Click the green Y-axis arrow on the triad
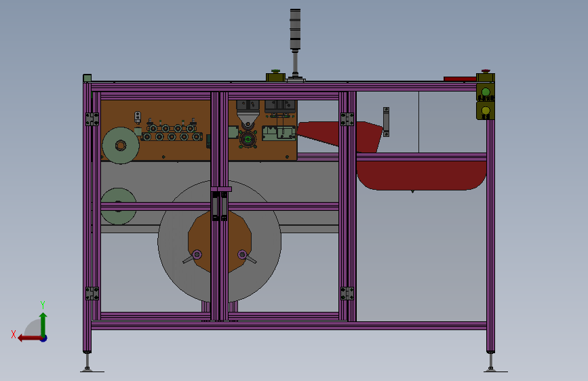This screenshot has height=381, width=588. [43, 325]
